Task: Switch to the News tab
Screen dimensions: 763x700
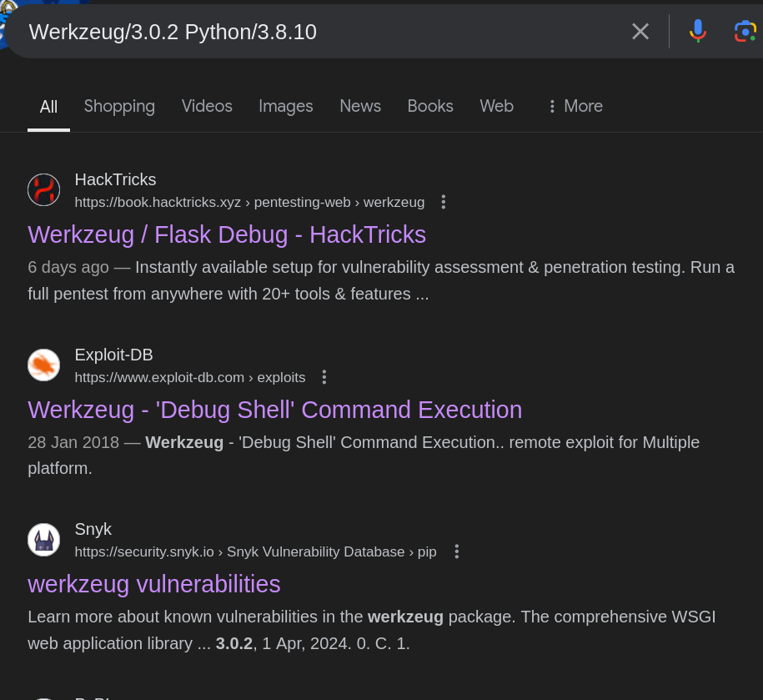Action: (x=359, y=106)
